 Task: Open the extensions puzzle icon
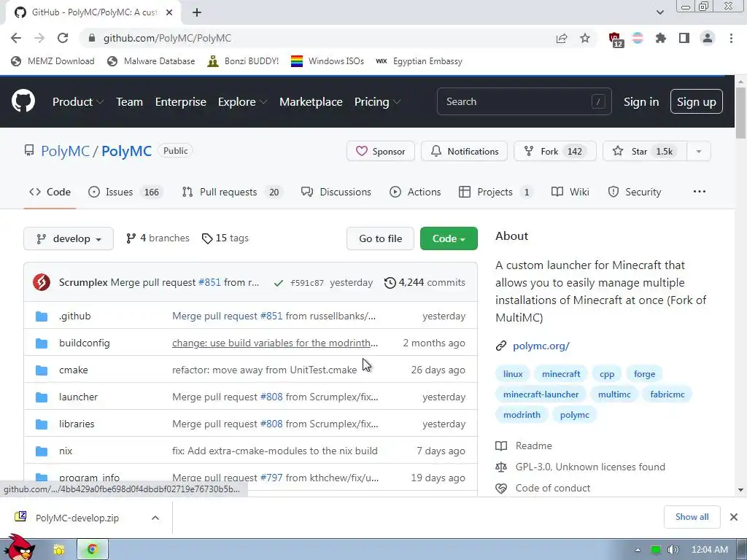coord(660,38)
